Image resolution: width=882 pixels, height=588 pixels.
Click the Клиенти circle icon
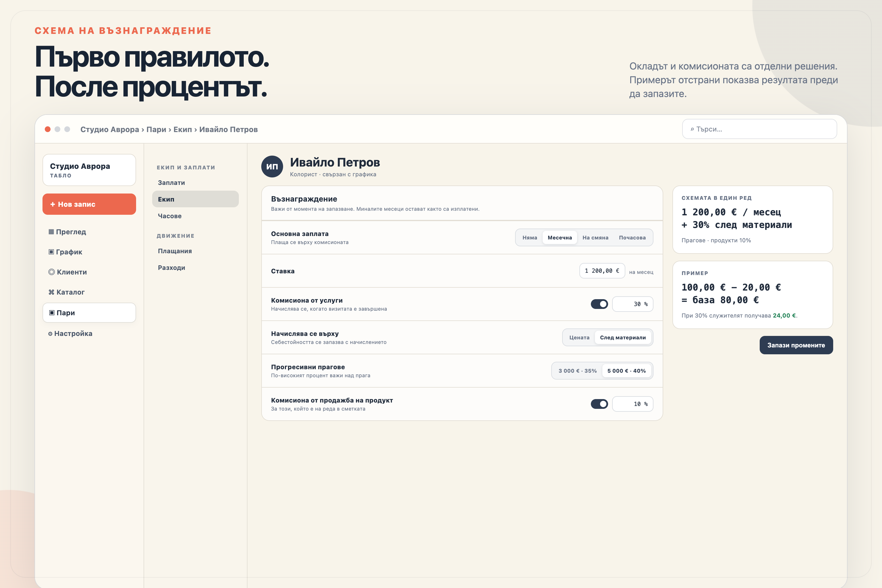click(x=51, y=272)
